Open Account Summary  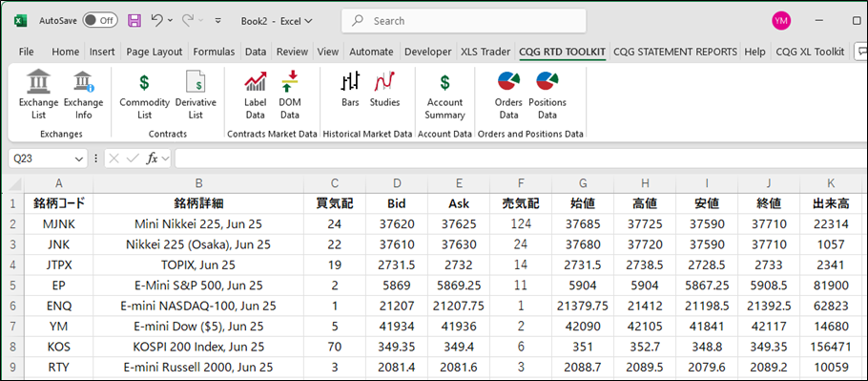pyautogui.click(x=444, y=95)
